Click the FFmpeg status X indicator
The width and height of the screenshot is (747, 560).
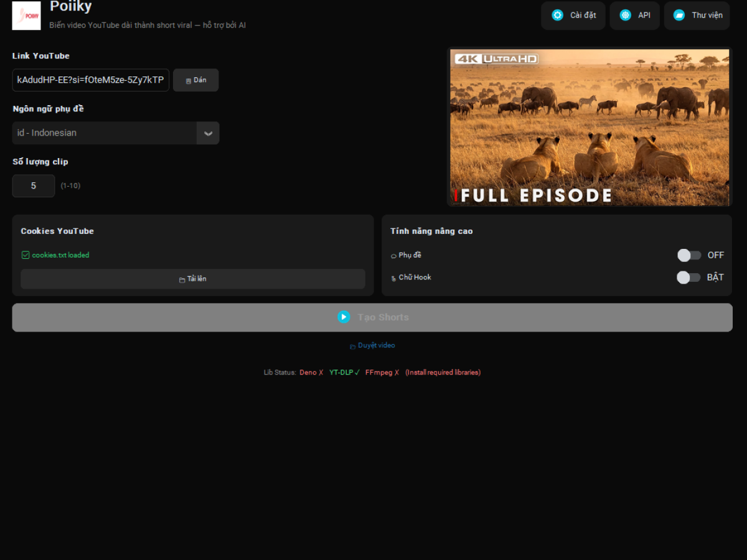(397, 373)
